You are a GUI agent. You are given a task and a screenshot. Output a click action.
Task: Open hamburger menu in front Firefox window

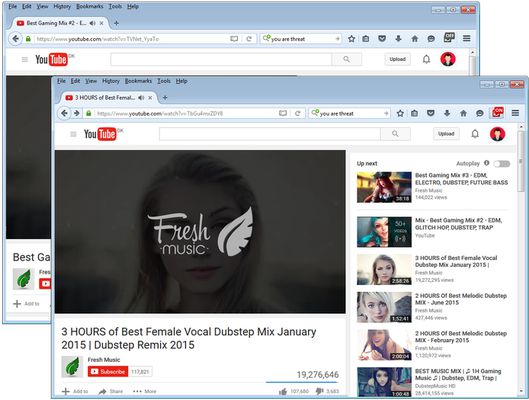click(x=515, y=113)
